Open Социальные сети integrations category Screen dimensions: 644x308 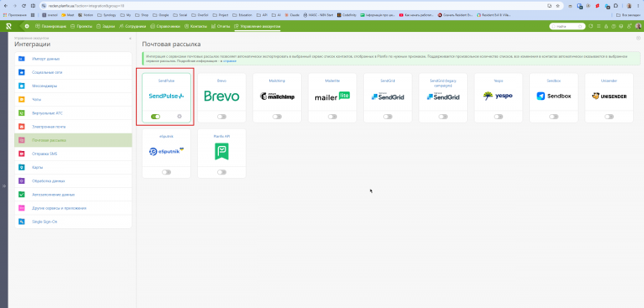(73, 72)
